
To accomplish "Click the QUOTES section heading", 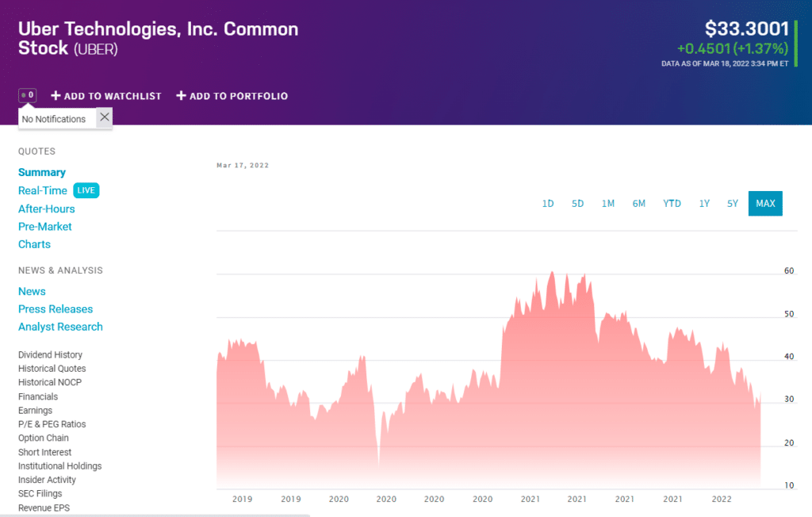I will (36, 151).
